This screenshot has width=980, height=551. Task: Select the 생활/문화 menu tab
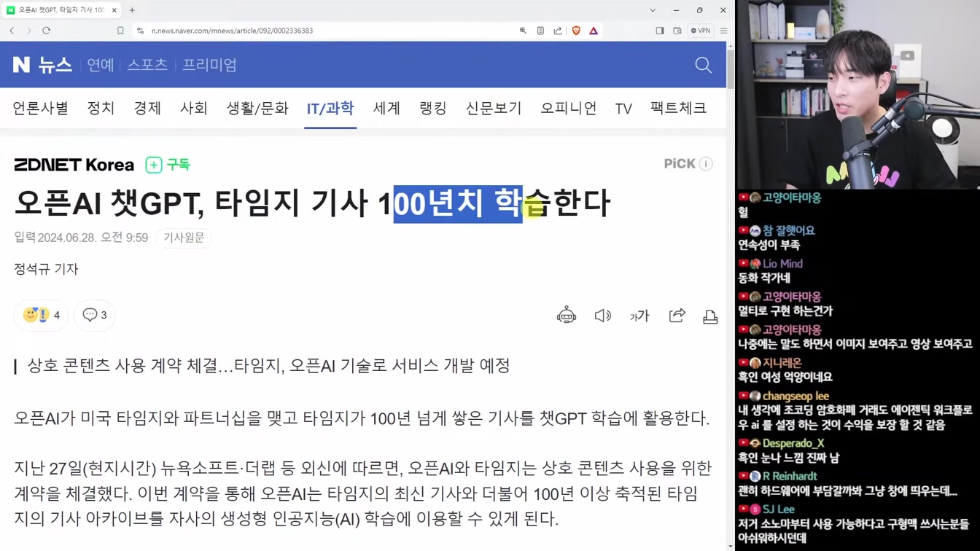coord(257,108)
